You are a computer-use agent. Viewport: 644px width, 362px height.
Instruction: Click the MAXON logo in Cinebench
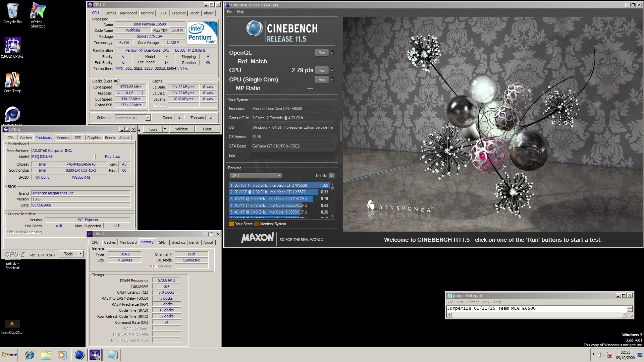click(x=257, y=238)
